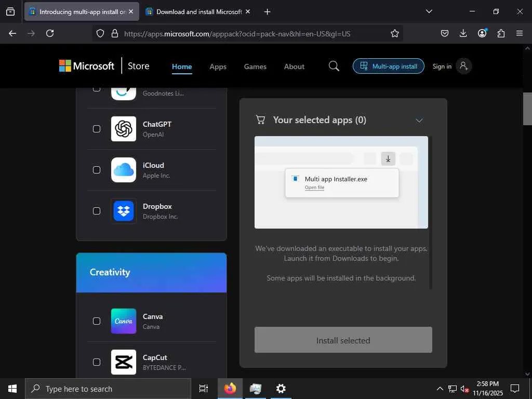The height and width of the screenshot is (399, 532).
Task: Click the Sign in profile avatar icon
Action: (463, 66)
